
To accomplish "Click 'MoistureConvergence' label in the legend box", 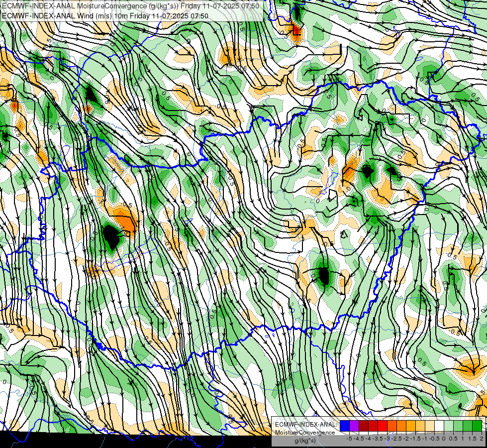I will click(305, 433).
